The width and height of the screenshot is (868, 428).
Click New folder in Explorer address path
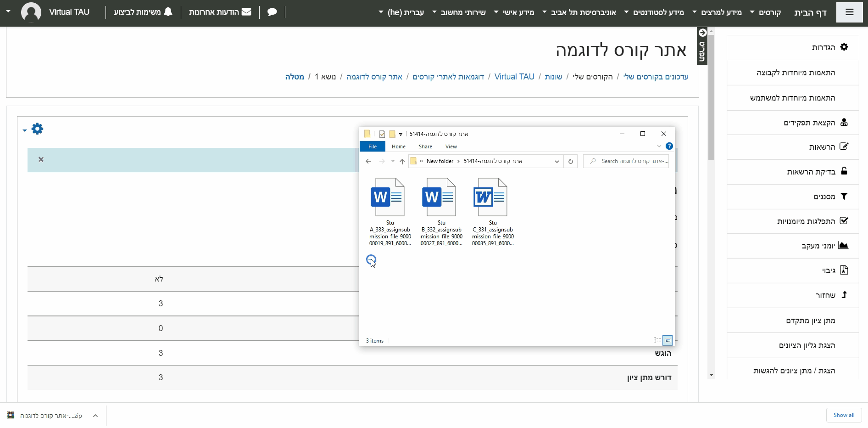(440, 161)
